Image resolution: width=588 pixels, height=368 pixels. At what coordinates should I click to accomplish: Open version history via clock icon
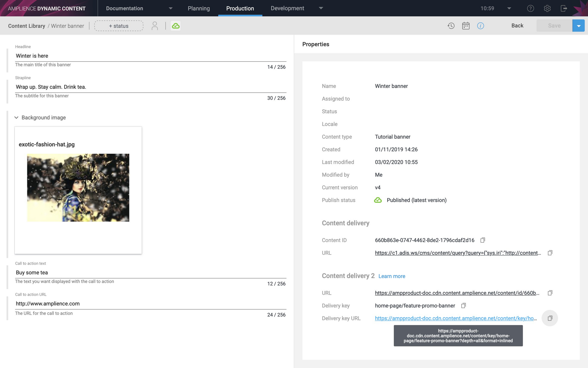[x=451, y=26]
